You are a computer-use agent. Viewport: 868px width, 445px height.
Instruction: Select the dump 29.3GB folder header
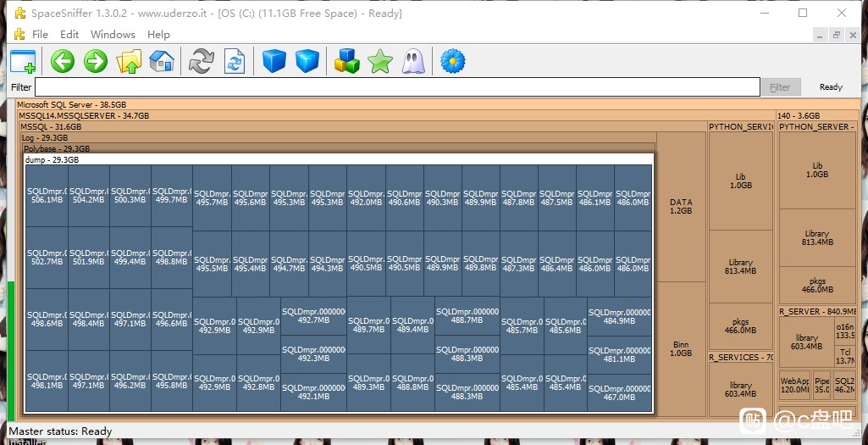click(x=338, y=159)
